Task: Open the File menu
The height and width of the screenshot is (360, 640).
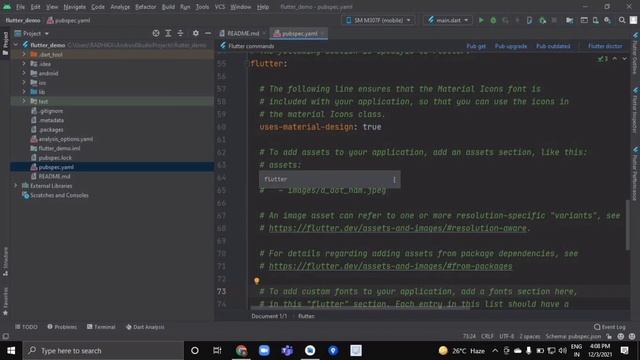Action: tap(20, 7)
